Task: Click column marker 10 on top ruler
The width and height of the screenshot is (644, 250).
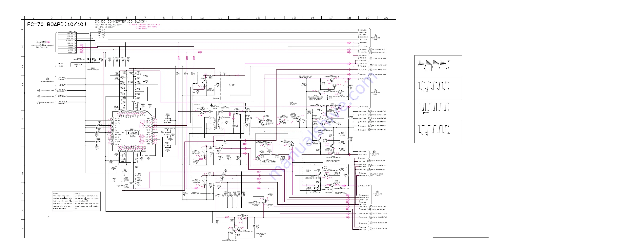Action: (202, 18)
